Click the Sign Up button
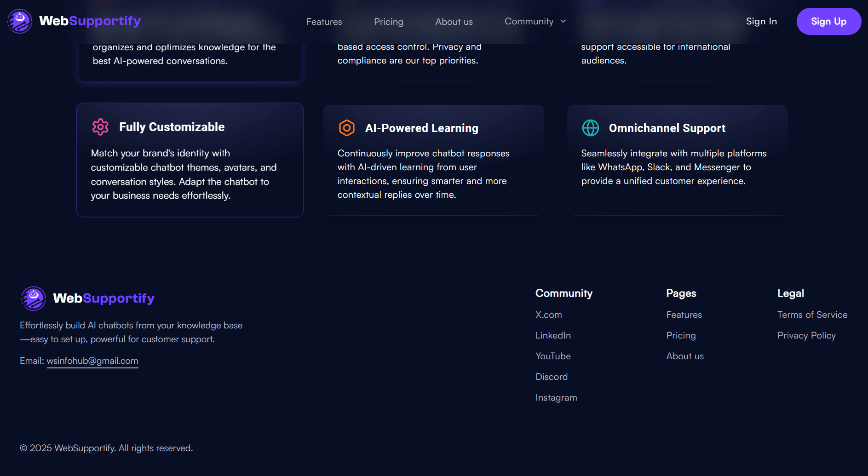Viewport: 868px width, 476px height. coord(828,21)
